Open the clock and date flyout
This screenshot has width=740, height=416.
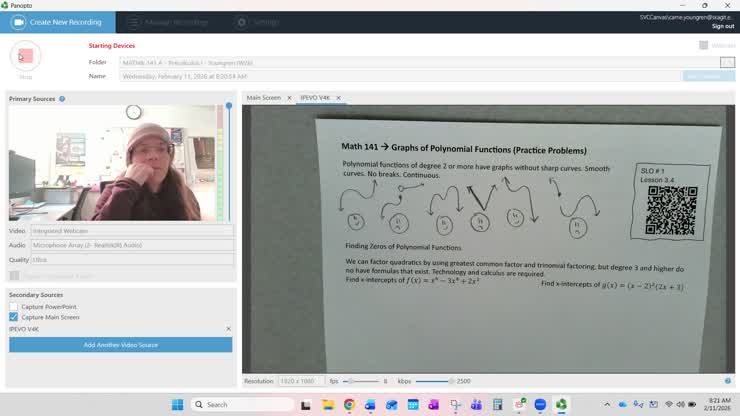tap(717, 404)
